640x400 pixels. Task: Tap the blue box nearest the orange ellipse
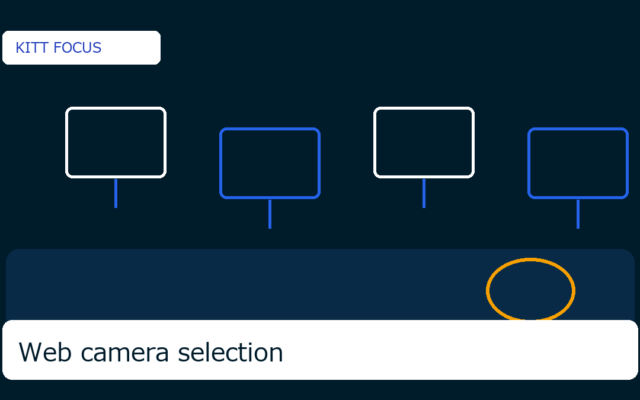578,163
